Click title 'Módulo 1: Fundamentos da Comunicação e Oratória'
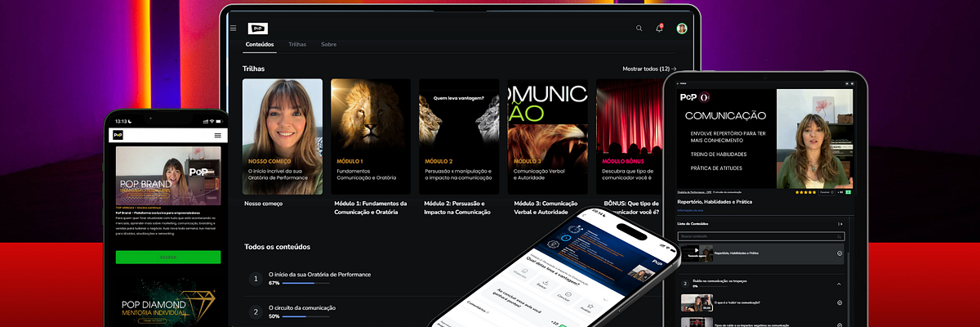The image size is (980, 327). pyautogui.click(x=371, y=208)
